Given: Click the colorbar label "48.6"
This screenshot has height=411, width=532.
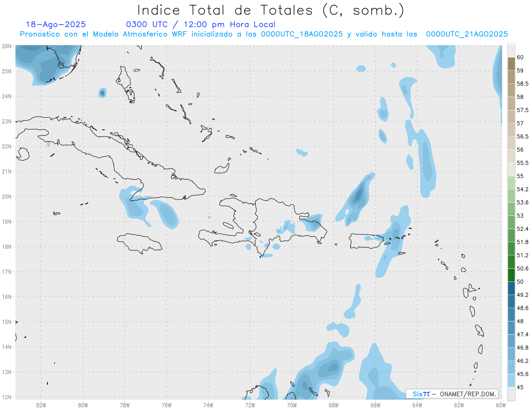Looking at the screenshot, I should coord(523,308).
